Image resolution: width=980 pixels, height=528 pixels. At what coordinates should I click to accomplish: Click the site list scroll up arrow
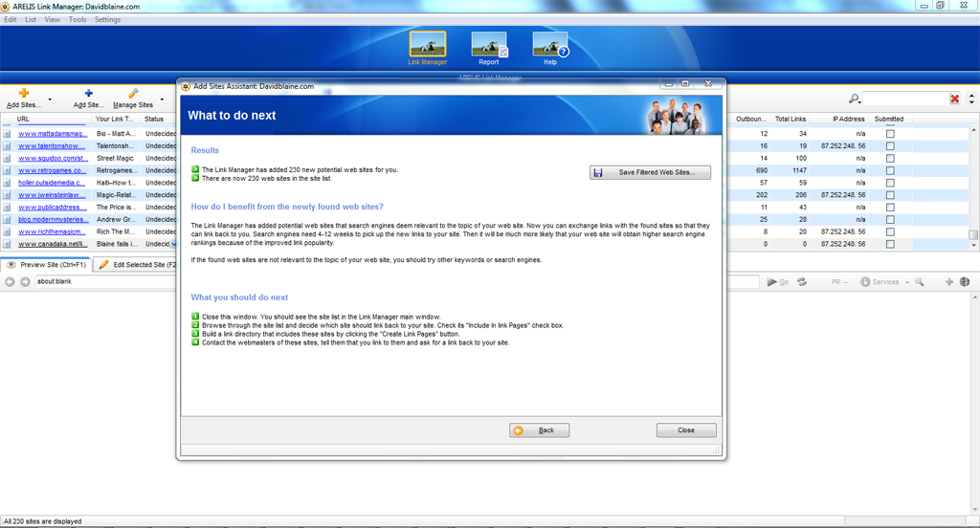[x=973, y=130]
